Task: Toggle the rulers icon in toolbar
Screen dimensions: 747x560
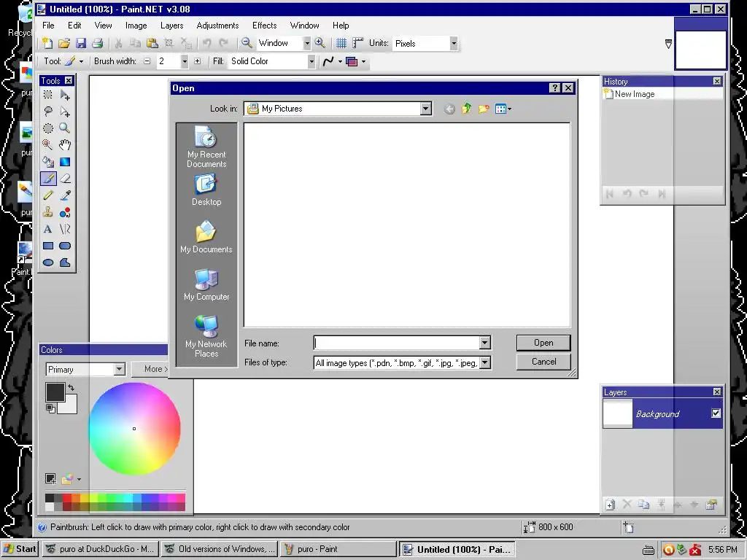Action: (x=357, y=43)
